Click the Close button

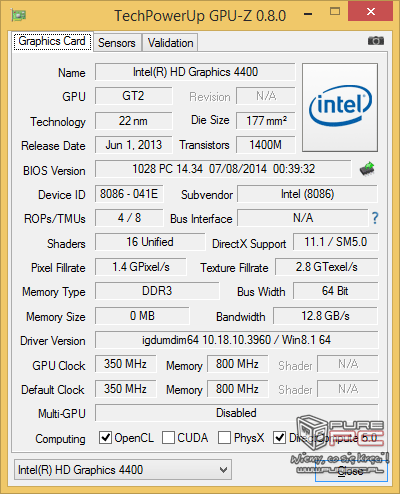tap(351, 471)
